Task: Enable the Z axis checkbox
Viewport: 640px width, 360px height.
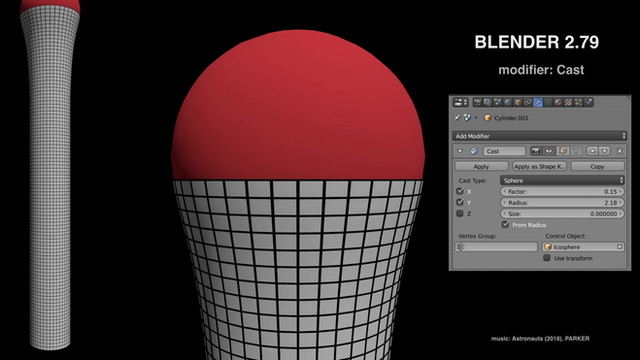Action: click(460, 213)
